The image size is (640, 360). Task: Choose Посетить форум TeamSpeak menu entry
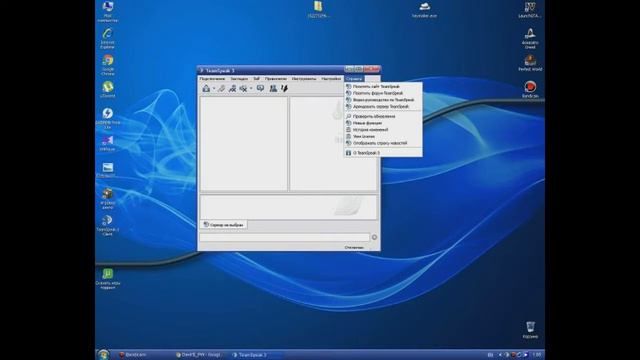(383, 93)
